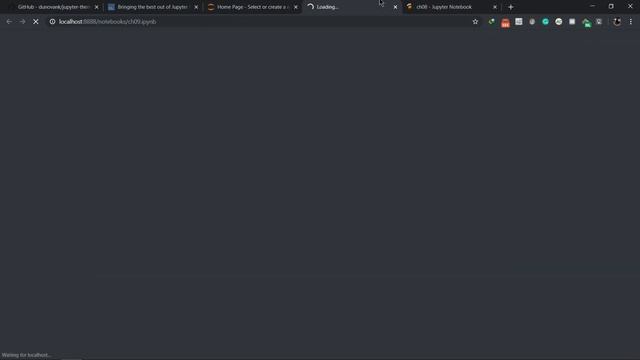Close the ch08 Jupyter Notebook tab
Screen dimensions: 640x360
pos(495,7)
